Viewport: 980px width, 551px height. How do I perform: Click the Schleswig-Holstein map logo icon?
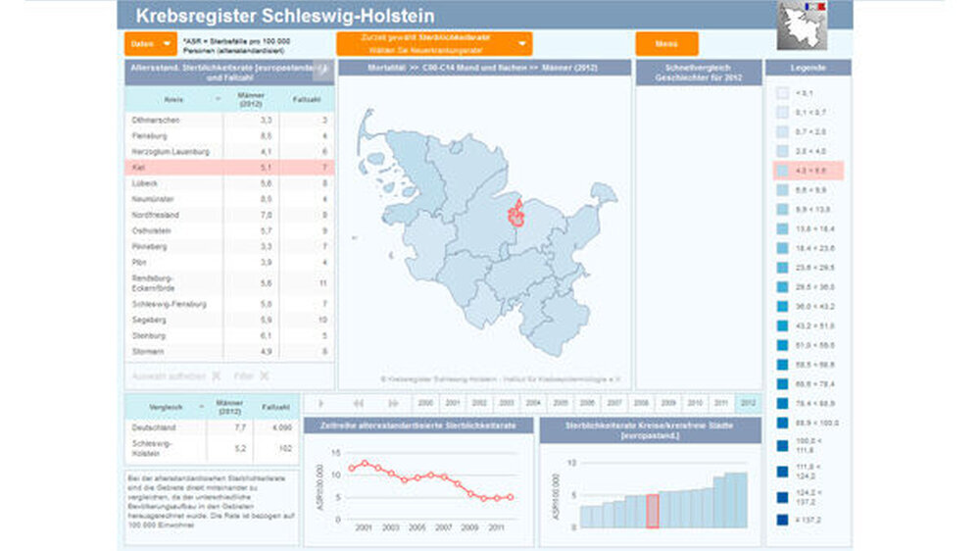coord(802,25)
